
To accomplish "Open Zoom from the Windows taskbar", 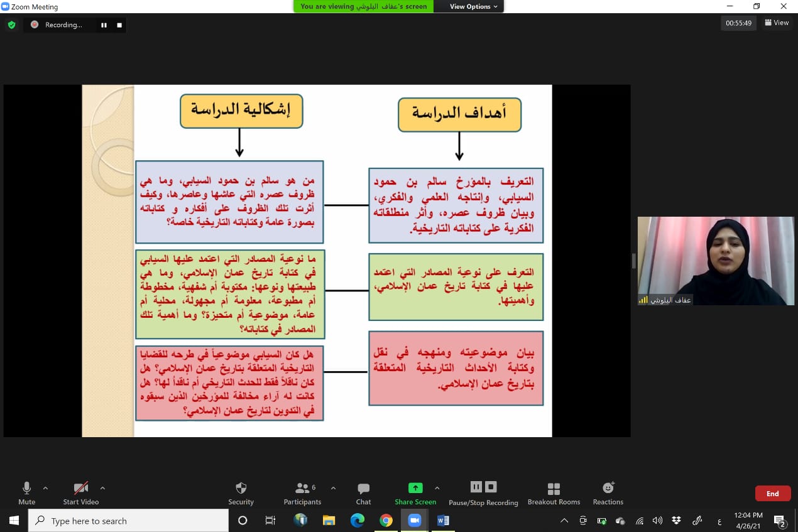I will tap(414, 521).
